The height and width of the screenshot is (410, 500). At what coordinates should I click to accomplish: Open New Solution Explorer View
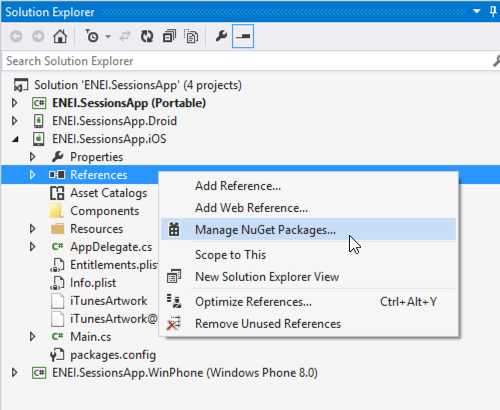[x=308, y=277]
